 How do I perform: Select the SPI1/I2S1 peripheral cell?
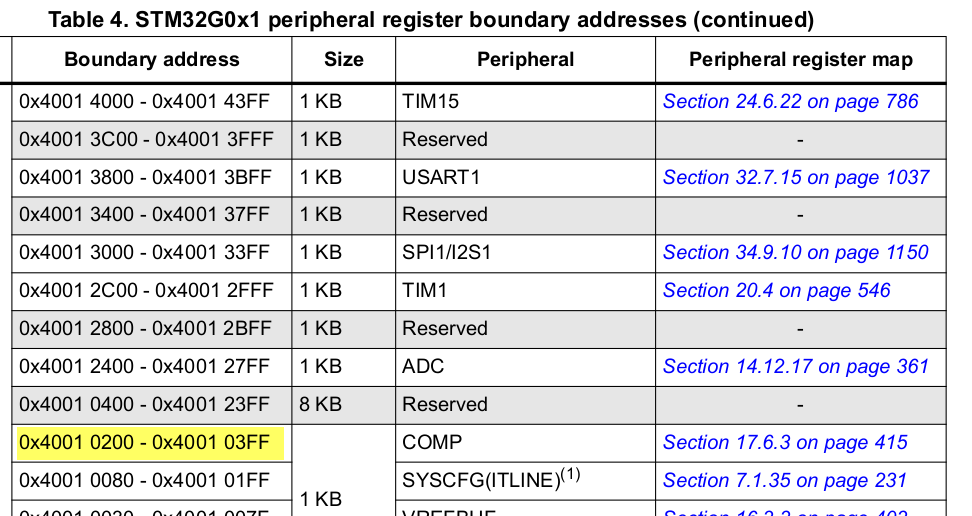pyautogui.click(x=525, y=252)
